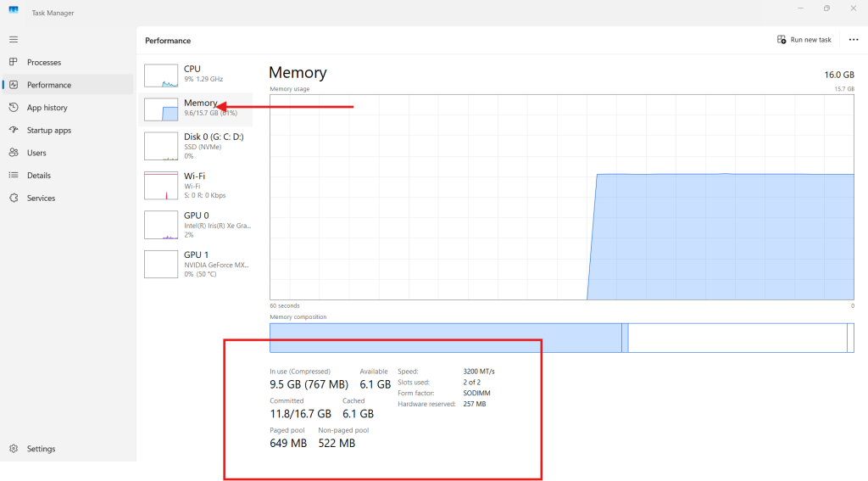Open the three-dot more options menu
The width and height of the screenshot is (868, 481).
click(854, 39)
